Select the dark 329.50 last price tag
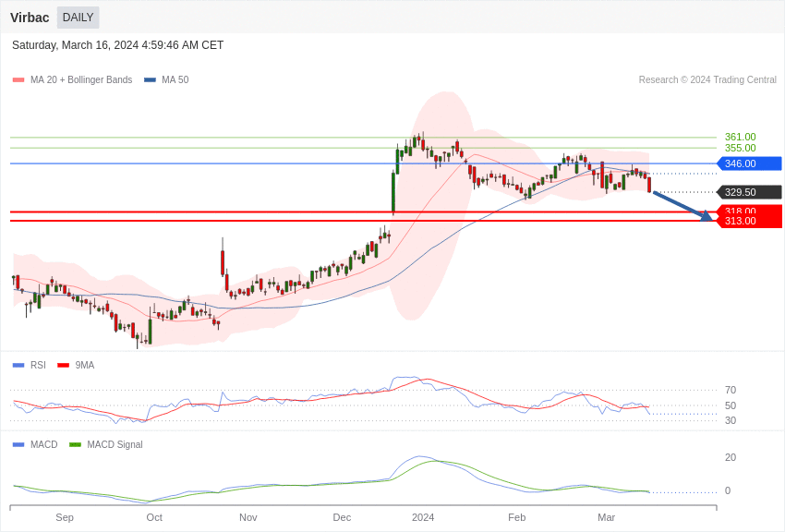 (x=749, y=192)
